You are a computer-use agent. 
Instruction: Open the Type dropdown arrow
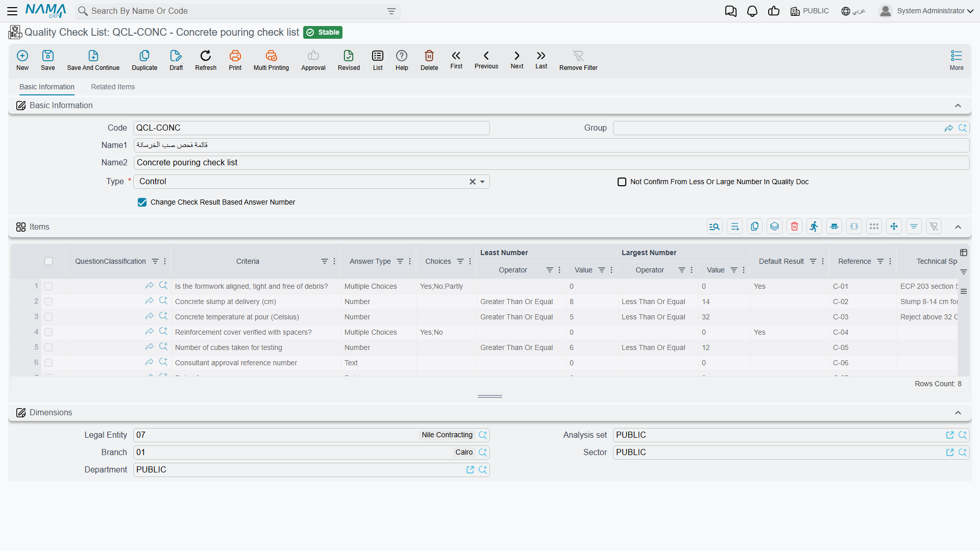pos(482,182)
